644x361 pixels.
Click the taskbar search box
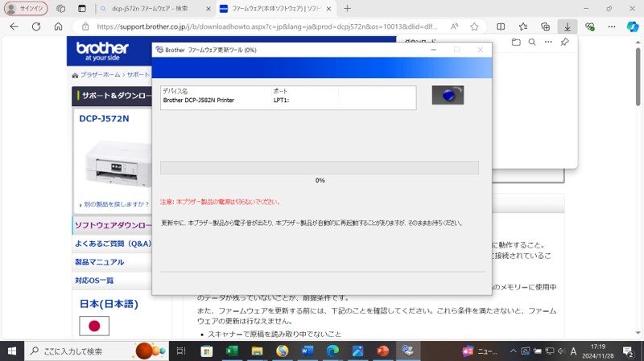(97, 351)
